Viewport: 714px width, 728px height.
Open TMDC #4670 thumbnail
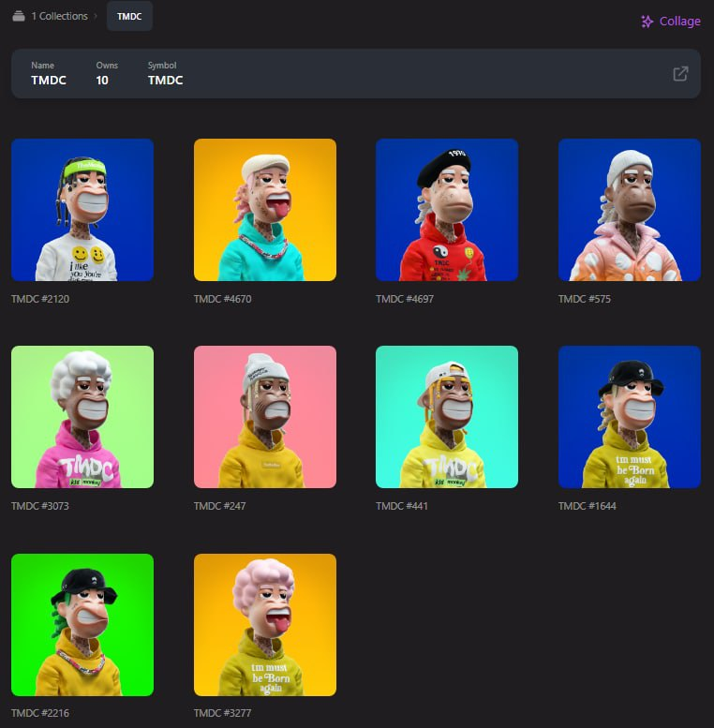[265, 210]
